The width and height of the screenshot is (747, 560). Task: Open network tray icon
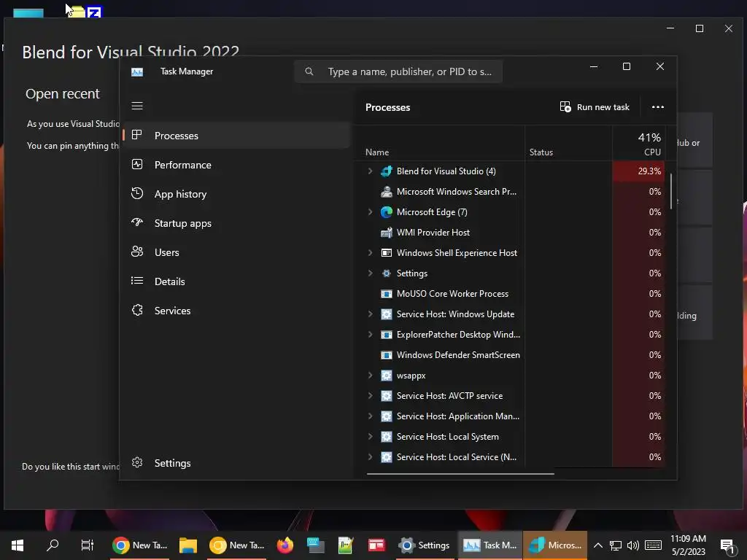pyautogui.click(x=616, y=545)
